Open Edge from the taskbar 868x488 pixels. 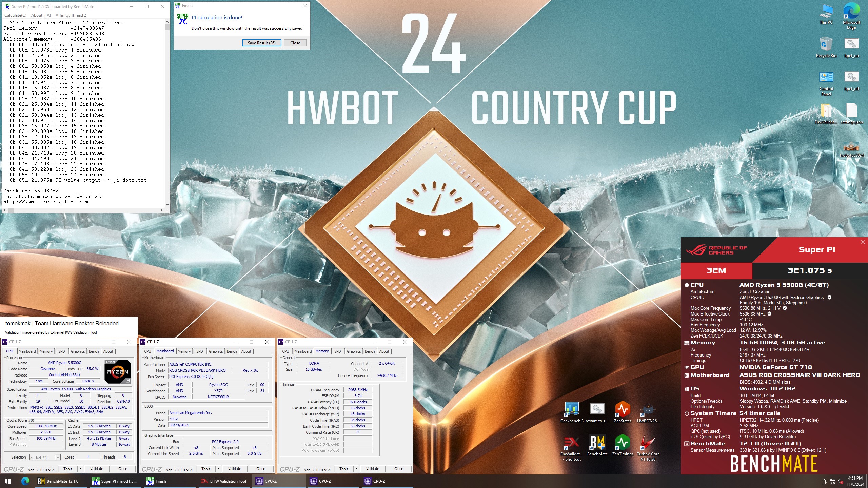(25, 481)
